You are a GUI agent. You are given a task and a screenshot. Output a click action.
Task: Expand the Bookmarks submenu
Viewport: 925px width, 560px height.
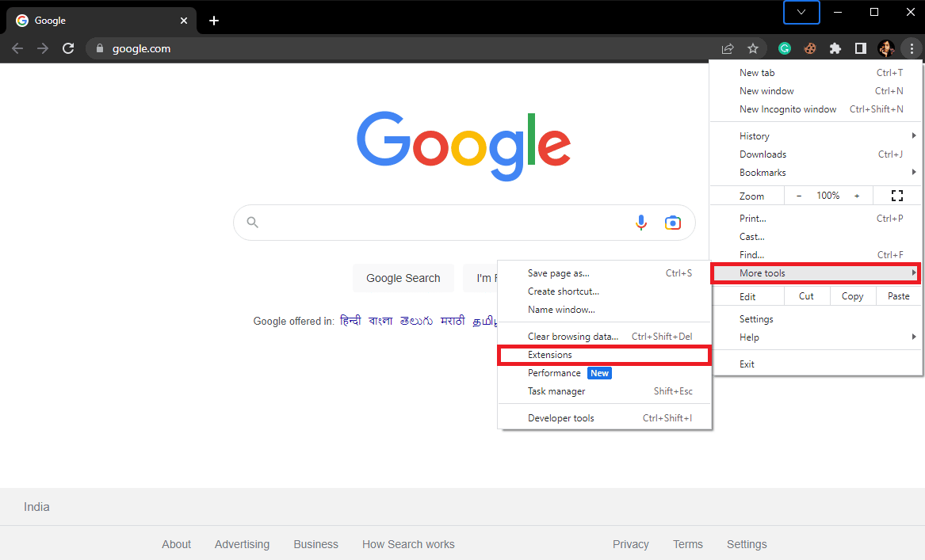coord(816,173)
